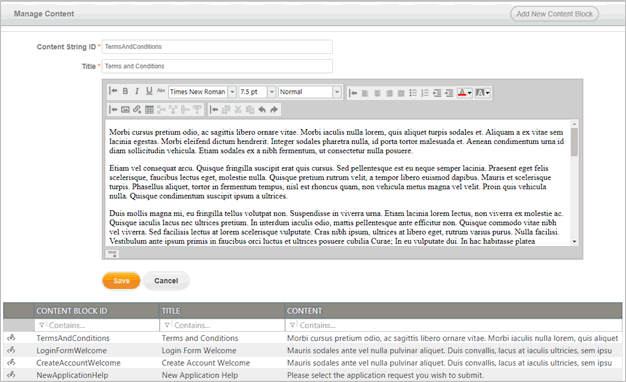This screenshot has height=382, width=626.
Task: Toggle italic formatting in editor toolbar
Action: [x=137, y=91]
